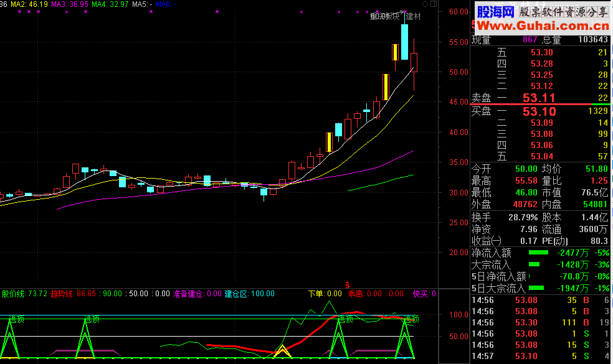Click the tall cyan candlestick at the peak
This screenshot has width=613, height=364.
(404, 42)
